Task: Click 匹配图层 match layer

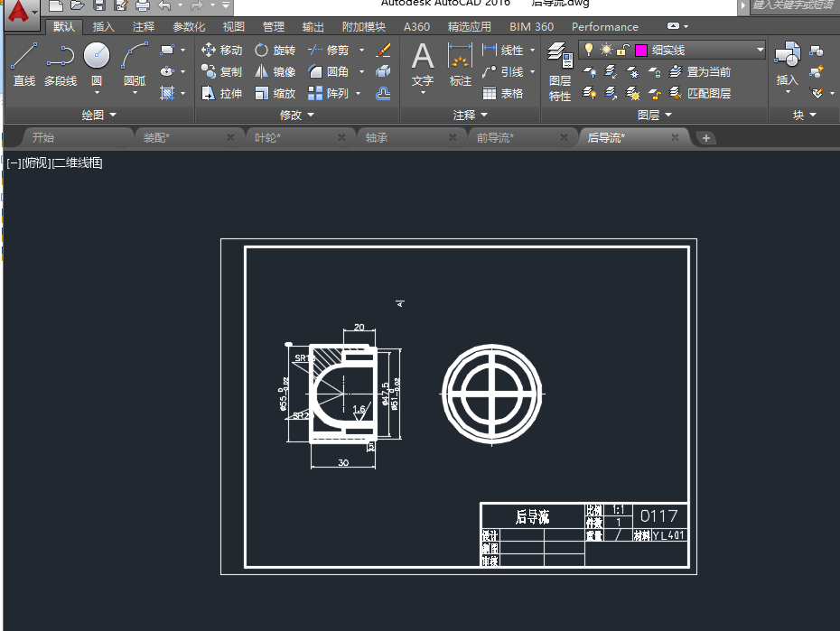Action: 700,93
